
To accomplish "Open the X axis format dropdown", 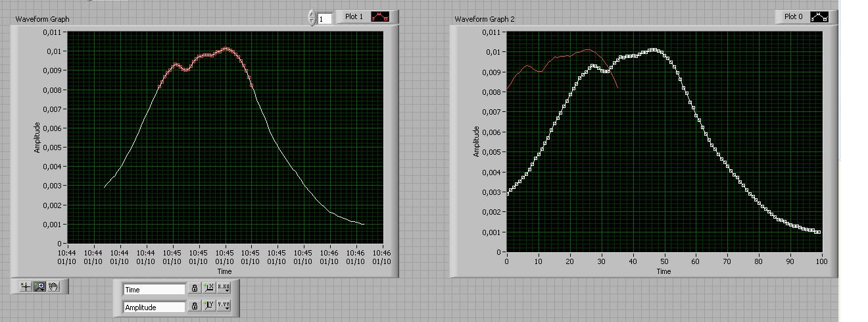I will (224, 288).
